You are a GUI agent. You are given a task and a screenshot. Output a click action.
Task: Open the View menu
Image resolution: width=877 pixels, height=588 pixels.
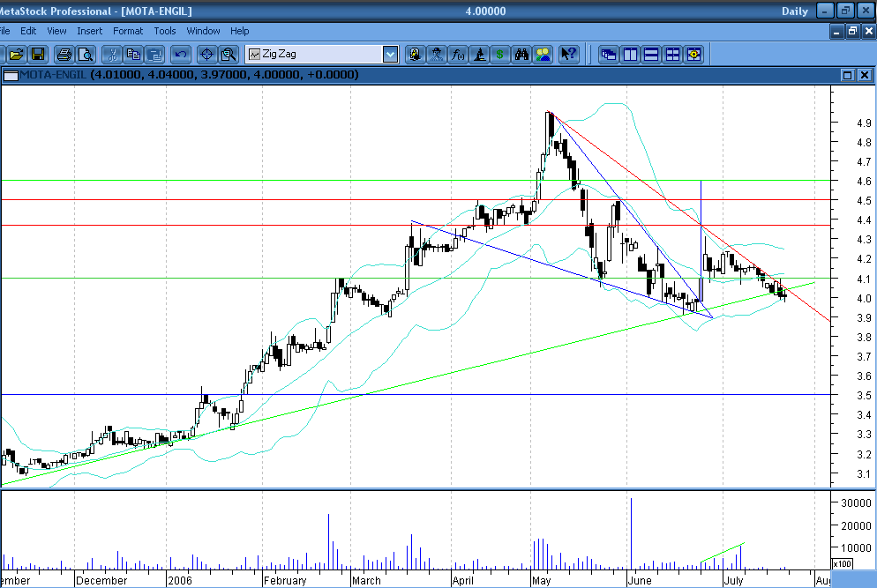[x=56, y=32]
